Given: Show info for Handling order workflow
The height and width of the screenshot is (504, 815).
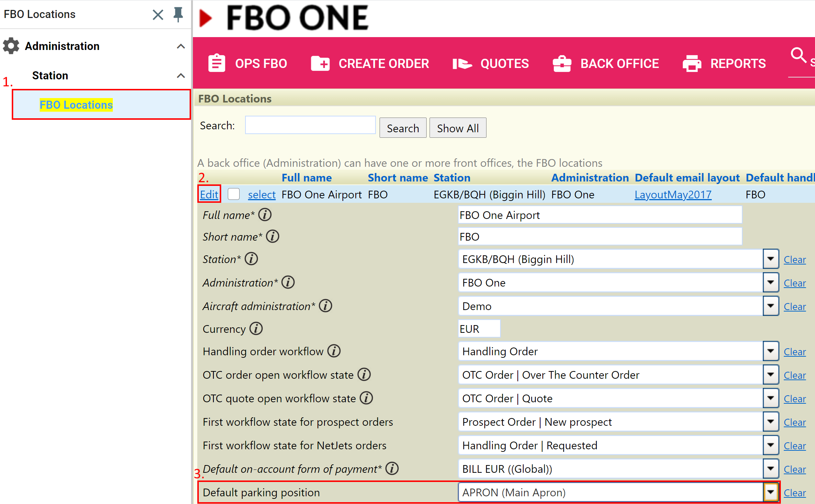Looking at the screenshot, I should (334, 351).
